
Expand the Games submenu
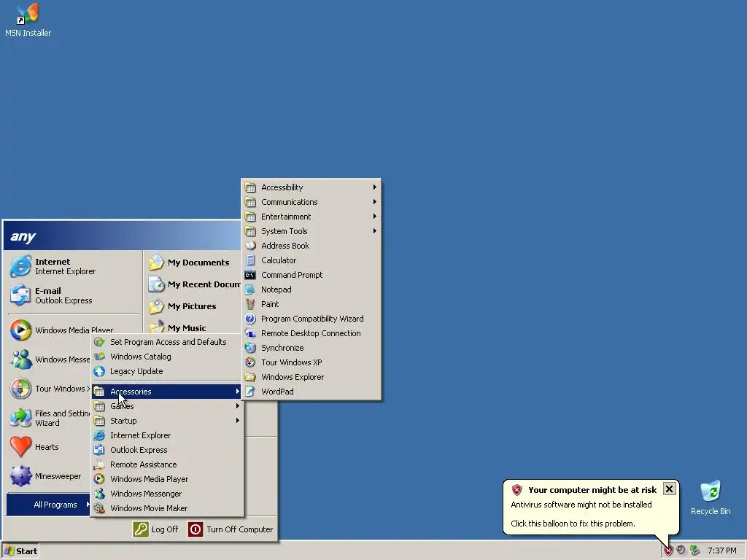tap(167, 406)
